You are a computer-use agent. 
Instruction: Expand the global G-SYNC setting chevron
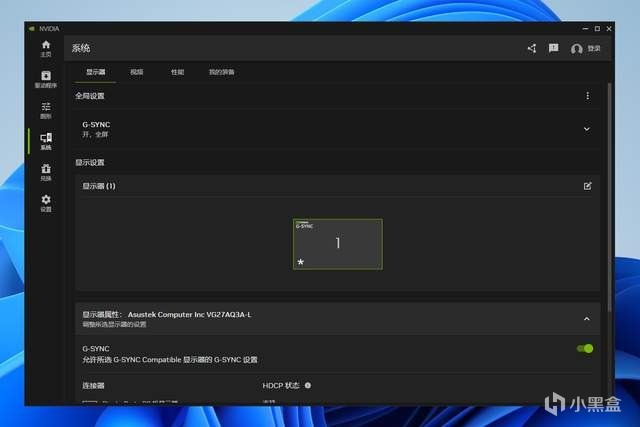pyautogui.click(x=587, y=129)
